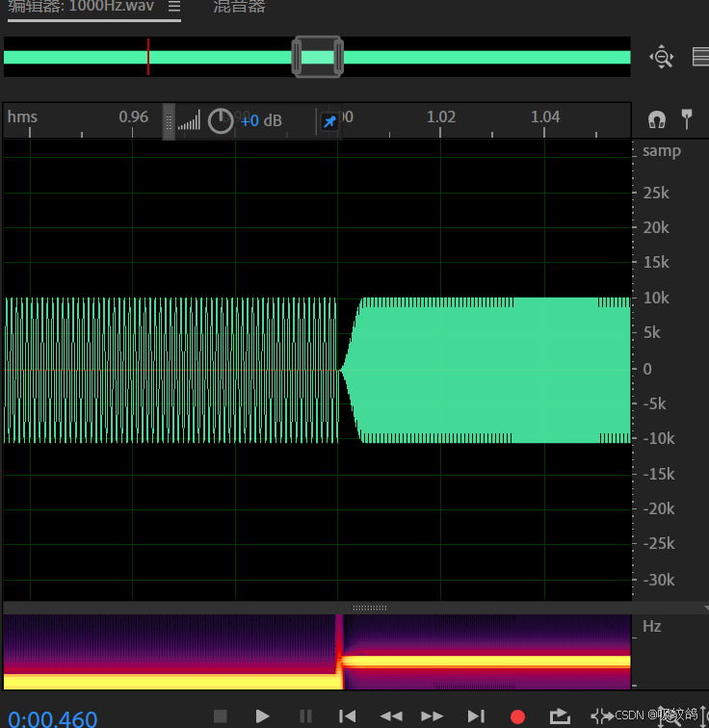Click the 0:00.460 timecode display
709x728 pixels.
(52, 718)
